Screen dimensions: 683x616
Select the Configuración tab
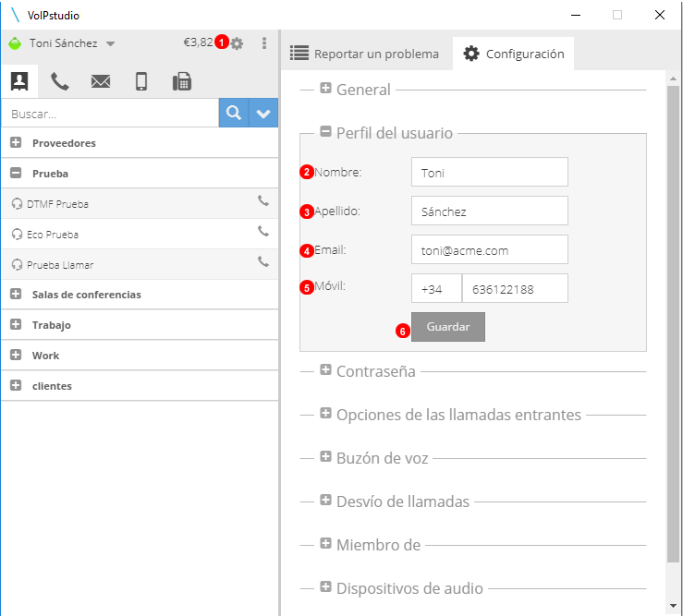pyautogui.click(x=513, y=54)
